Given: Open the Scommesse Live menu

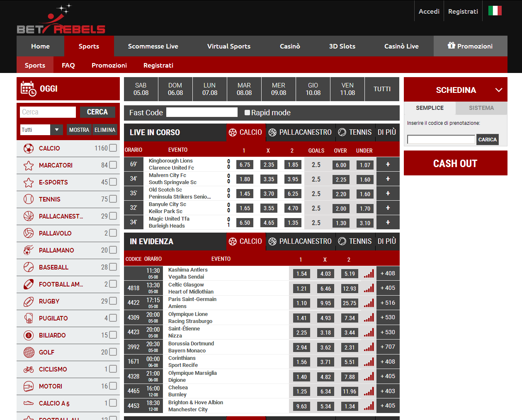Looking at the screenshot, I should [153, 46].
